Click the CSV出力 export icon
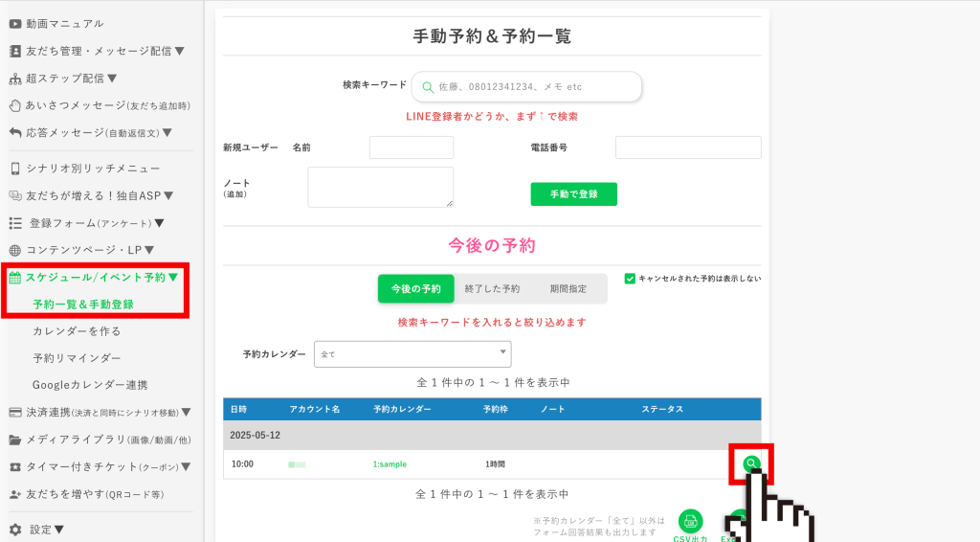This screenshot has height=542, width=980. (690, 521)
